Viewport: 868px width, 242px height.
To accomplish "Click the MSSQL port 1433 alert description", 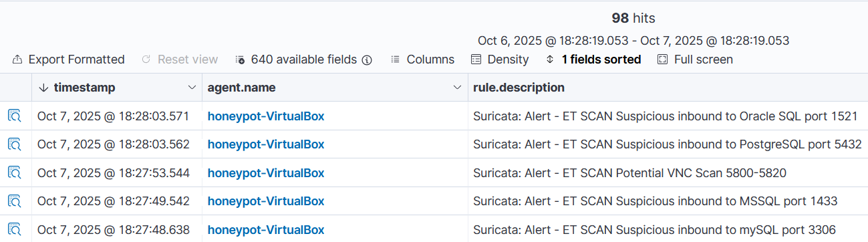I will pyautogui.click(x=655, y=201).
